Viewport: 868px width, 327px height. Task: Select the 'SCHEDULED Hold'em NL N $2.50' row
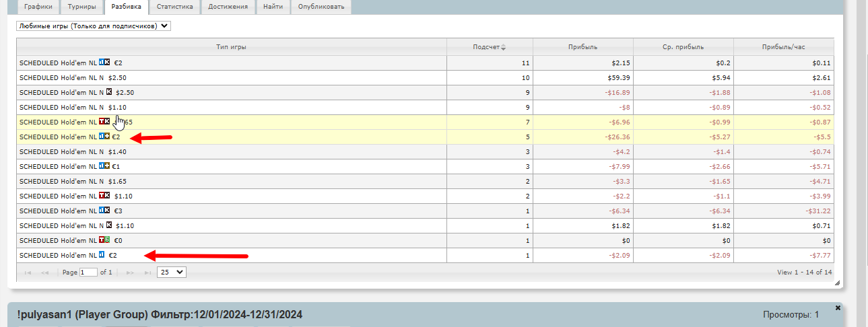click(425, 77)
